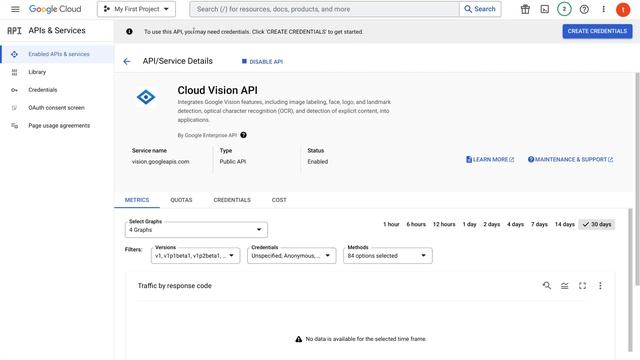Expand the Credentials filter dropdown
Image resolution: width=640 pixels, height=360 pixels.
291,256
